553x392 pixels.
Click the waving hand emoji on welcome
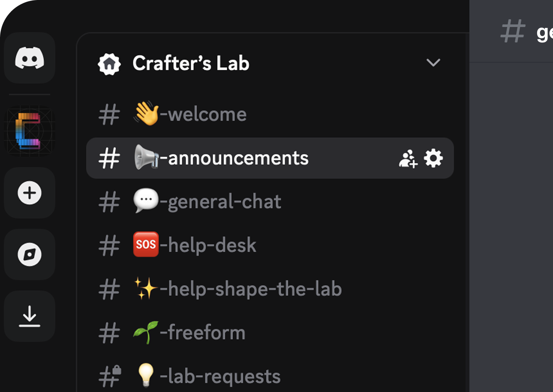coord(146,114)
